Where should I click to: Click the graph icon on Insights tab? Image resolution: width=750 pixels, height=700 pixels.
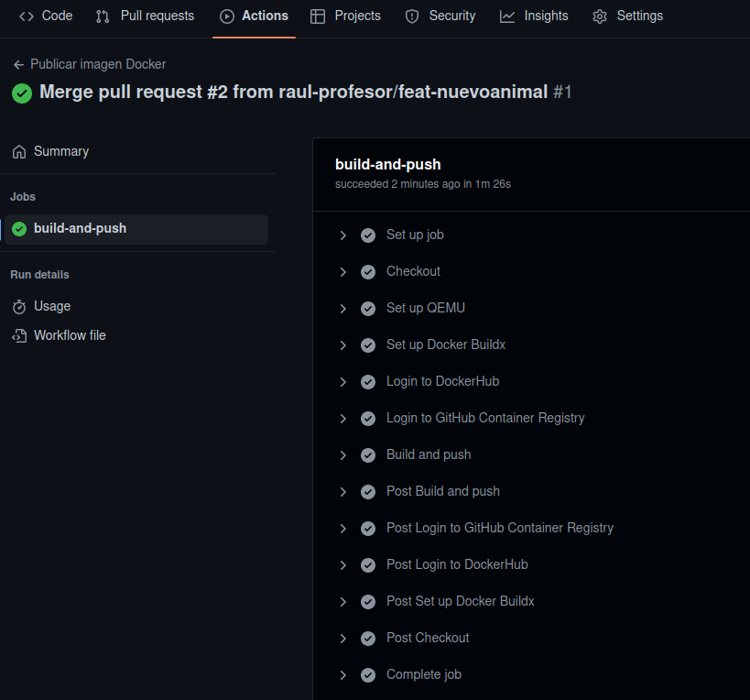pyautogui.click(x=507, y=16)
